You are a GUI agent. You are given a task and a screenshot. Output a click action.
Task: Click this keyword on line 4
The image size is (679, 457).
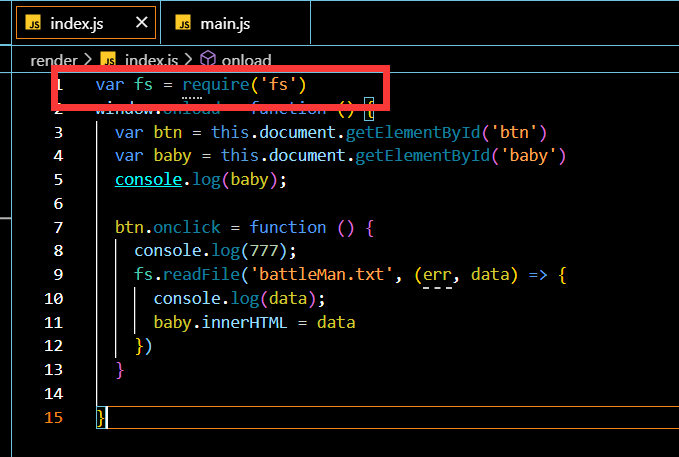(239, 155)
